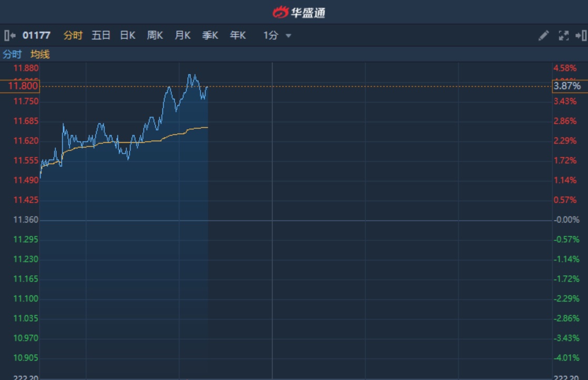Open the 1分 interval dropdown arrow
588x380 pixels.
288,36
